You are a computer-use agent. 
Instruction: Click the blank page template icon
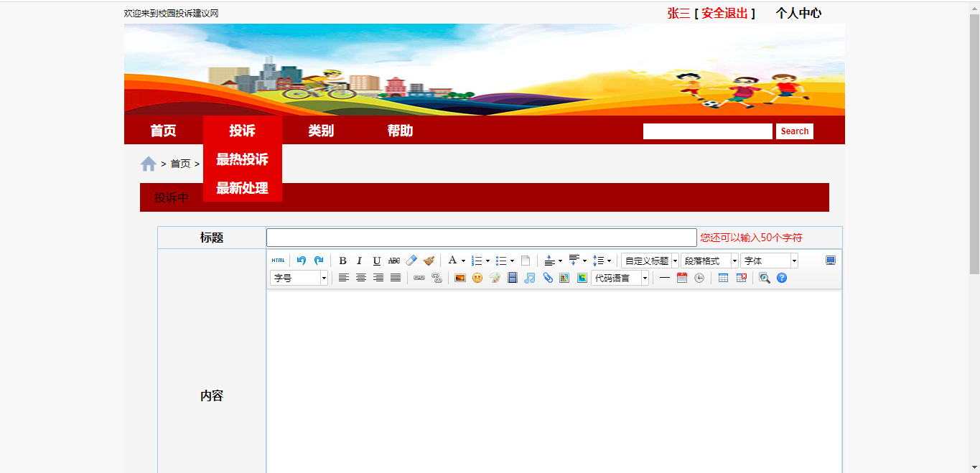[x=526, y=261]
